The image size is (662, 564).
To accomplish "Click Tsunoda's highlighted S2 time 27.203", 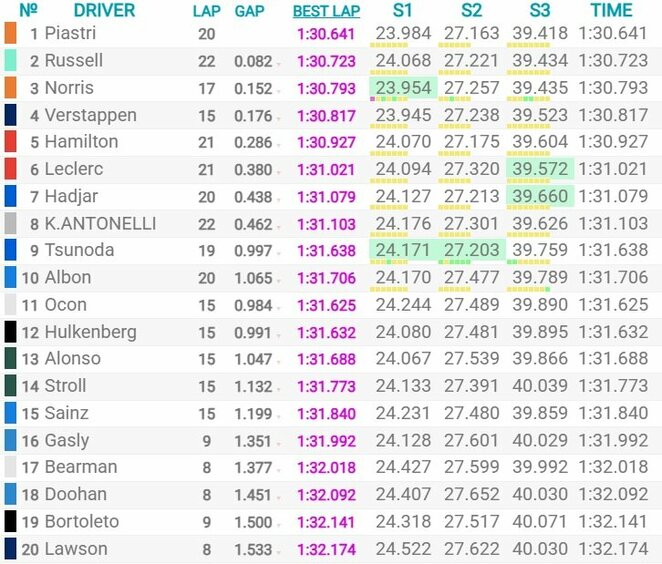I will tap(473, 250).
